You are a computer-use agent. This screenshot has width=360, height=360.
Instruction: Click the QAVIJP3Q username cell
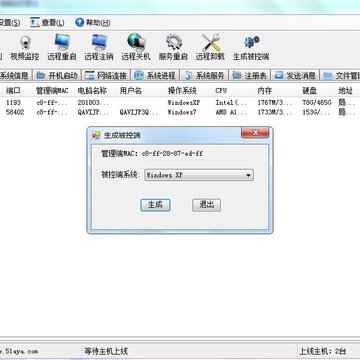point(139,112)
